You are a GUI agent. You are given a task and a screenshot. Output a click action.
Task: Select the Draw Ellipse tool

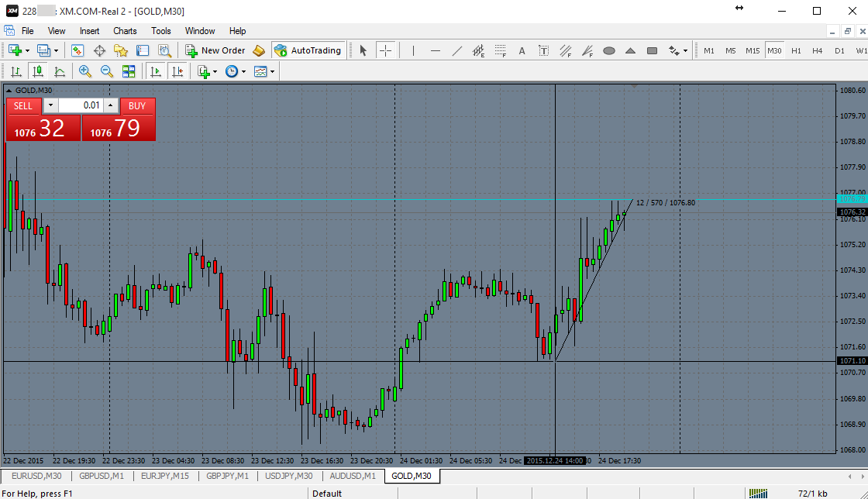[609, 51]
